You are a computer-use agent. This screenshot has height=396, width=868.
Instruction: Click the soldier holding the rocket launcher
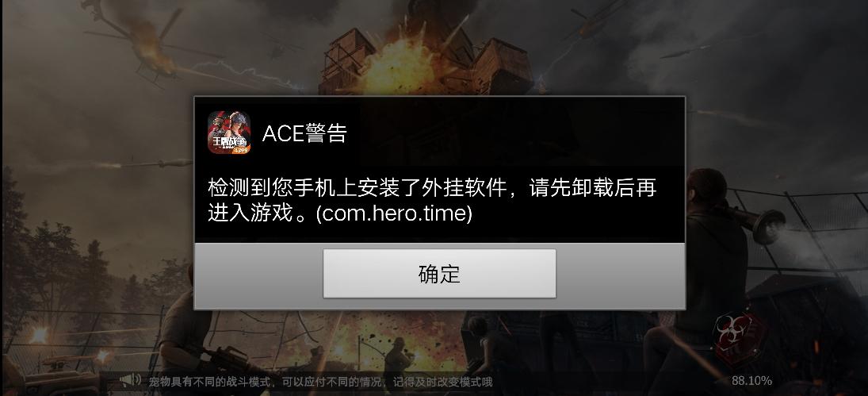(714, 266)
